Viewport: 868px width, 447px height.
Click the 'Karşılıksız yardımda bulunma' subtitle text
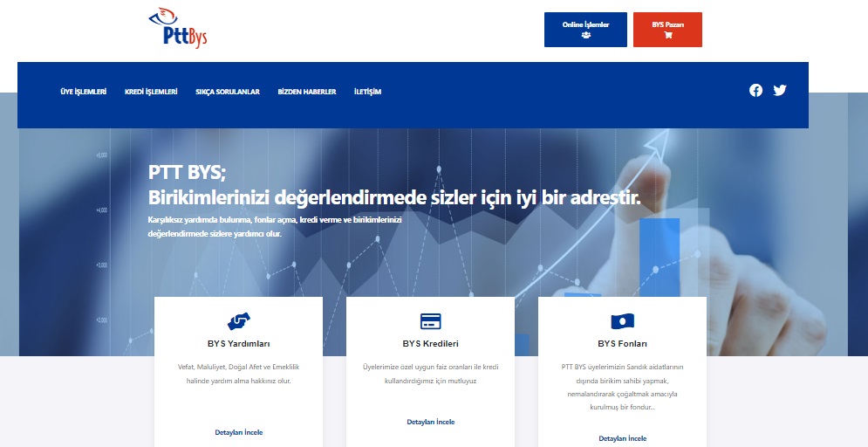(275, 226)
